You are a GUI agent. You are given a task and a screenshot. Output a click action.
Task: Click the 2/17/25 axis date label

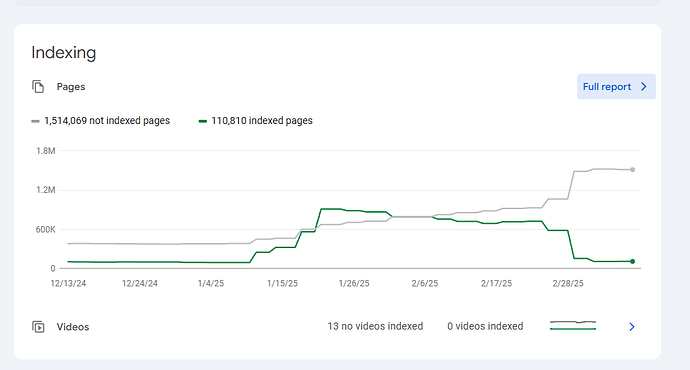(x=496, y=283)
